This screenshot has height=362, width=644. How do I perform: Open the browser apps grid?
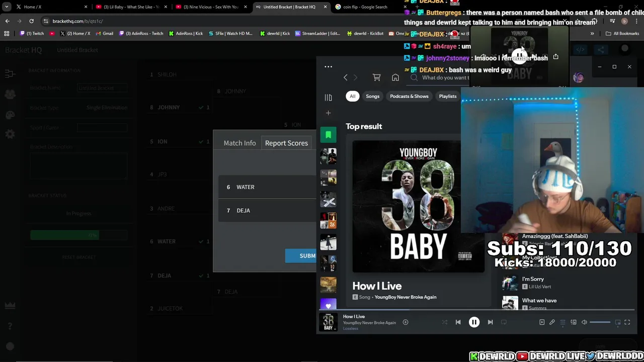(x=7, y=34)
